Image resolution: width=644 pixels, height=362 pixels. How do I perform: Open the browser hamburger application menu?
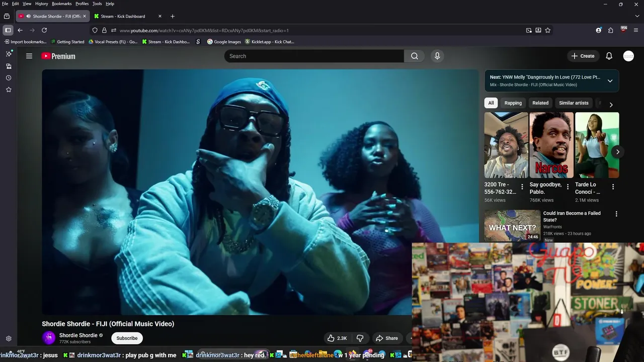(636, 30)
